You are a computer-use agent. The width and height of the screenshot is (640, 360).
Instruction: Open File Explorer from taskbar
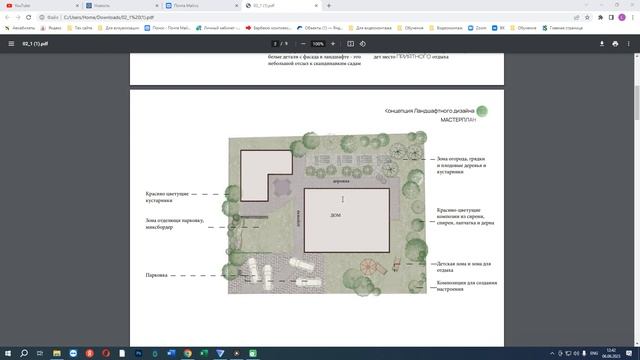[x=57, y=353]
